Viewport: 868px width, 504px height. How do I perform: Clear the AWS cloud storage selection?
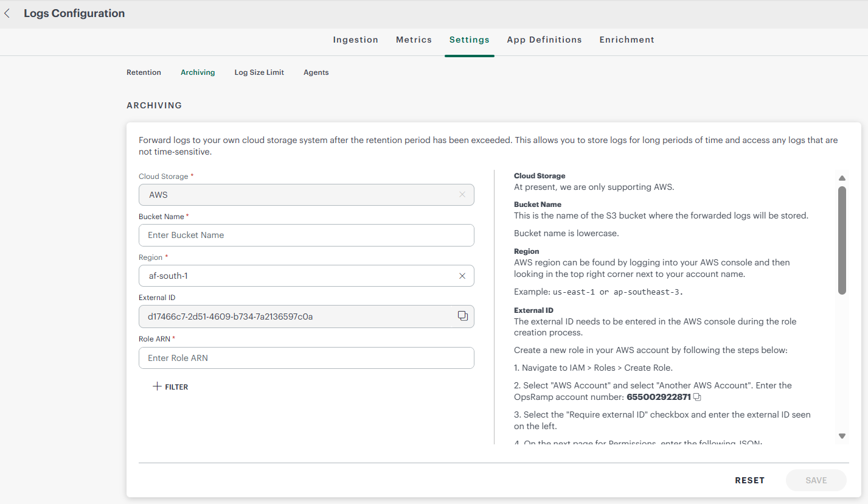coord(462,195)
